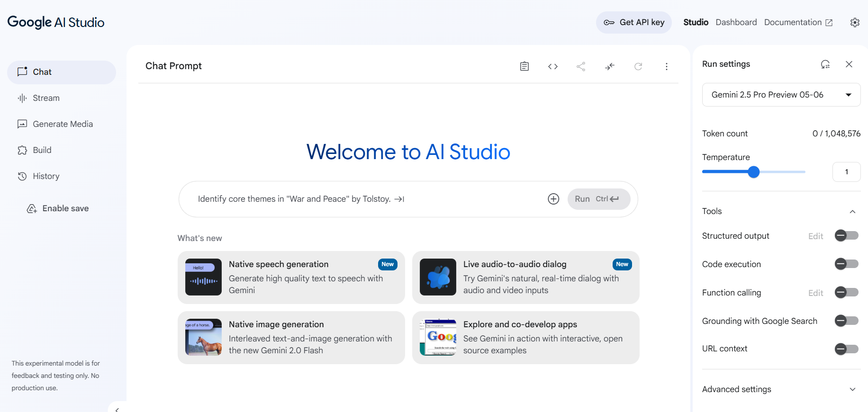
Task: Open the Native image generation card title
Action: [276, 324]
